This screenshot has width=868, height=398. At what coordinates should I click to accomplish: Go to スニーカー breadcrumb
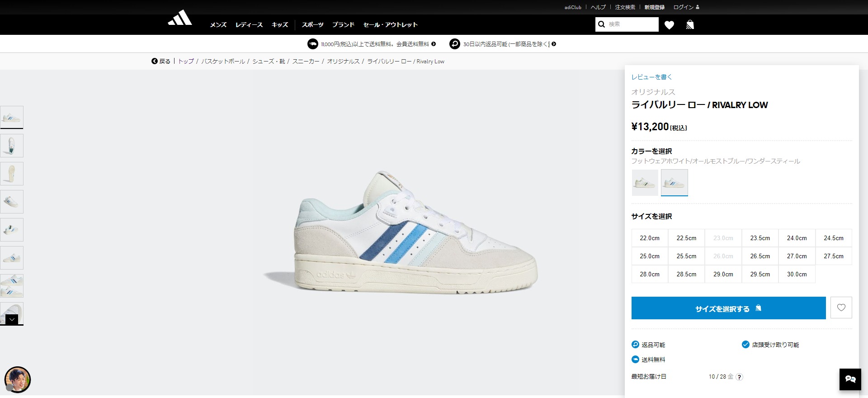(x=306, y=61)
